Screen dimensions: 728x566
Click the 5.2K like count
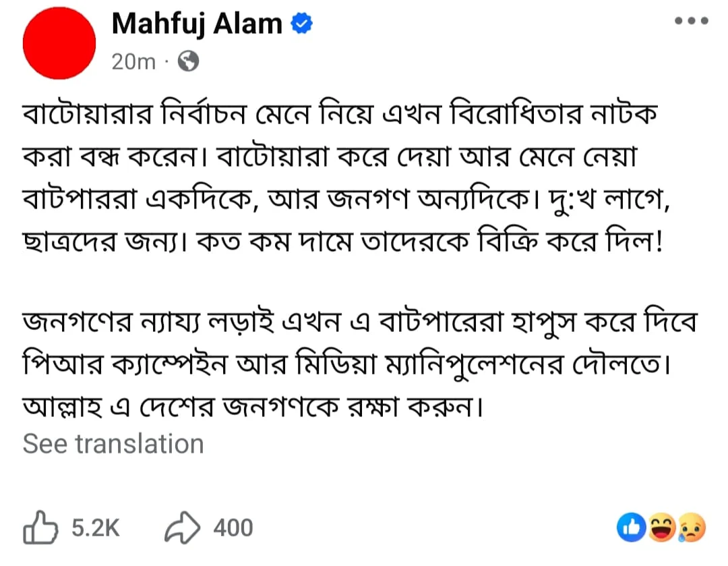pos(95,528)
